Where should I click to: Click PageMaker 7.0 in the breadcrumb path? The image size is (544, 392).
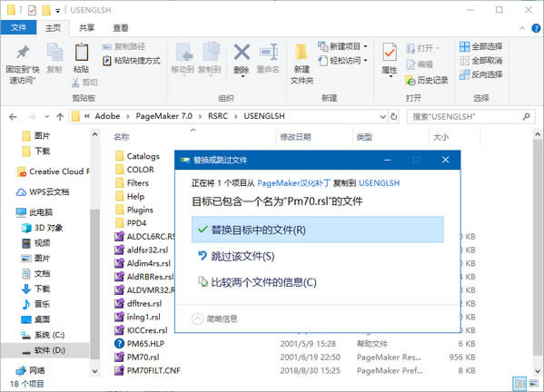(163, 116)
